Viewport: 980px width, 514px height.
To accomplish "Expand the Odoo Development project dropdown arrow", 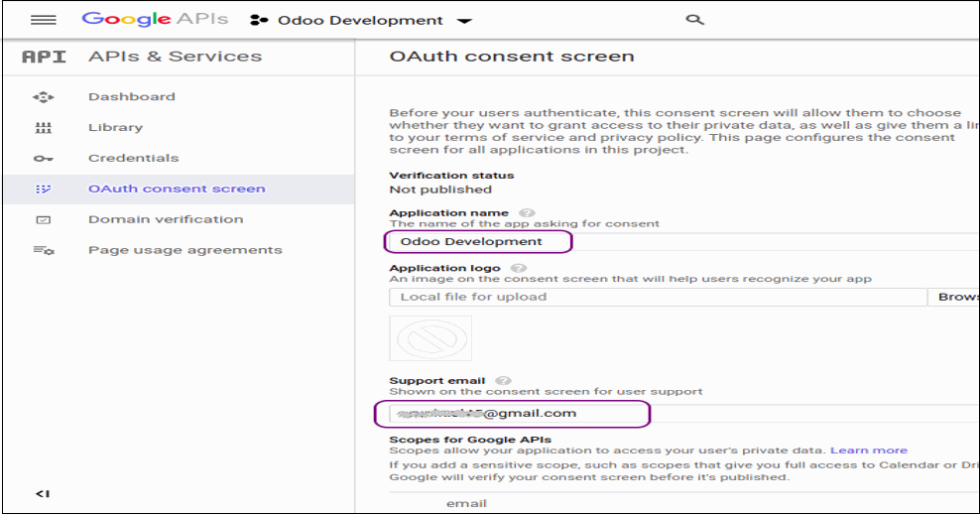I will pyautogui.click(x=464, y=21).
